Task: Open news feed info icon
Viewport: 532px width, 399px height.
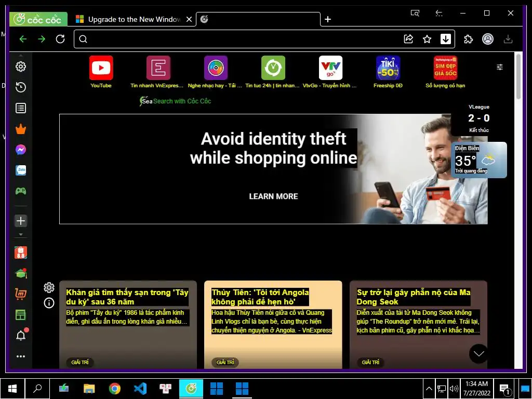Action: (x=49, y=303)
